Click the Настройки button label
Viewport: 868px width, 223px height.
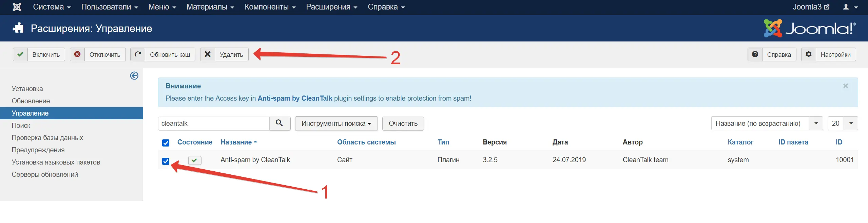pyautogui.click(x=835, y=55)
